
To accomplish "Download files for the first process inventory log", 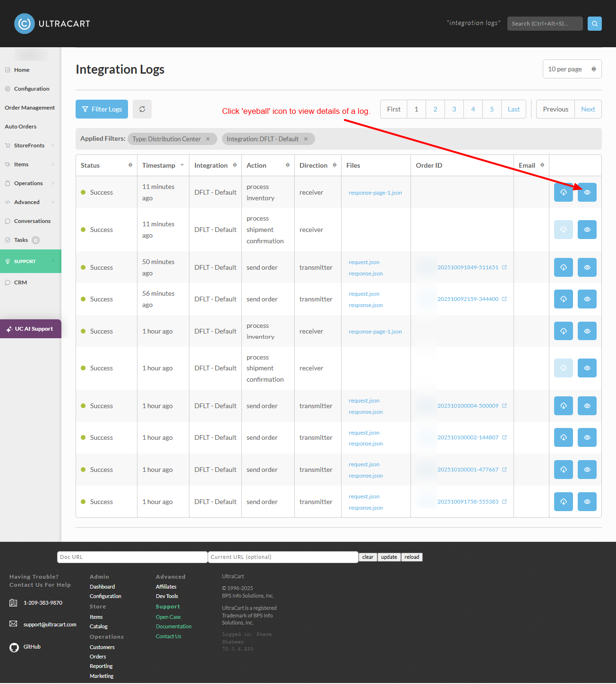I will point(564,192).
